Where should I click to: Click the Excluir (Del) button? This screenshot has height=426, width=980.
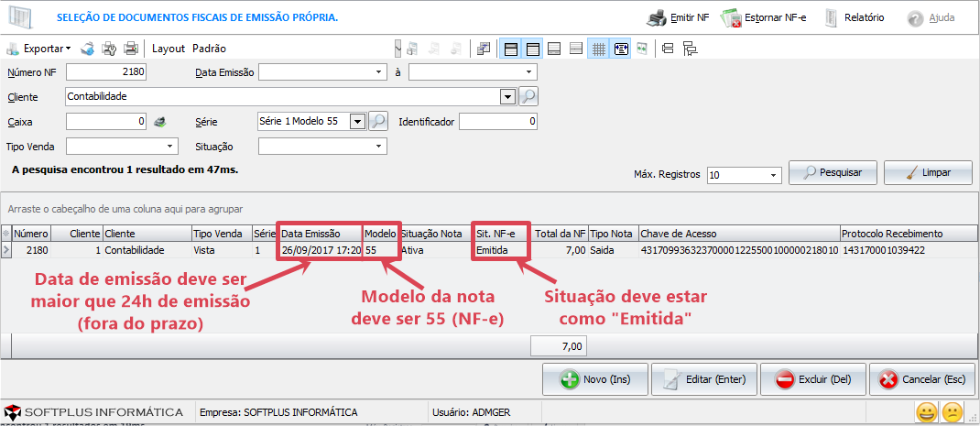[x=813, y=379]
